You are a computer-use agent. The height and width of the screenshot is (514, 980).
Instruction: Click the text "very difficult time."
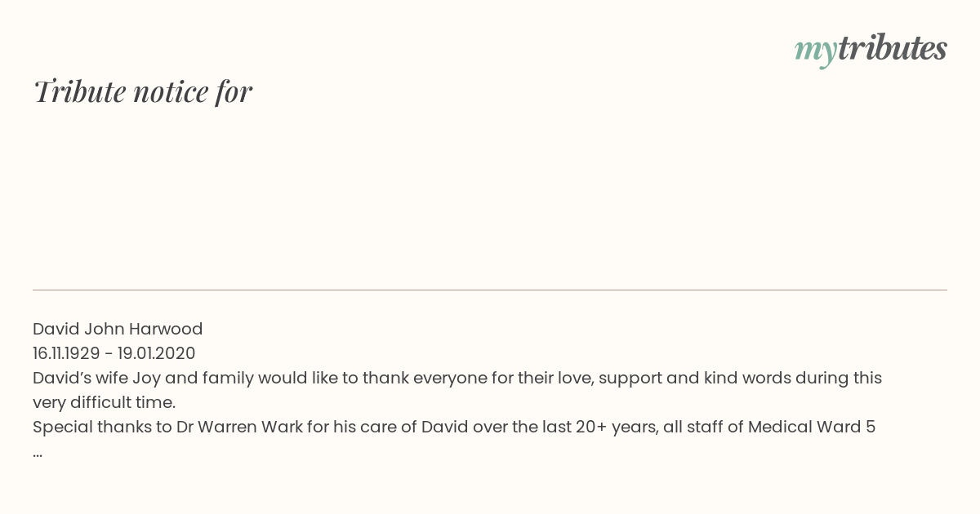[105, 402]
